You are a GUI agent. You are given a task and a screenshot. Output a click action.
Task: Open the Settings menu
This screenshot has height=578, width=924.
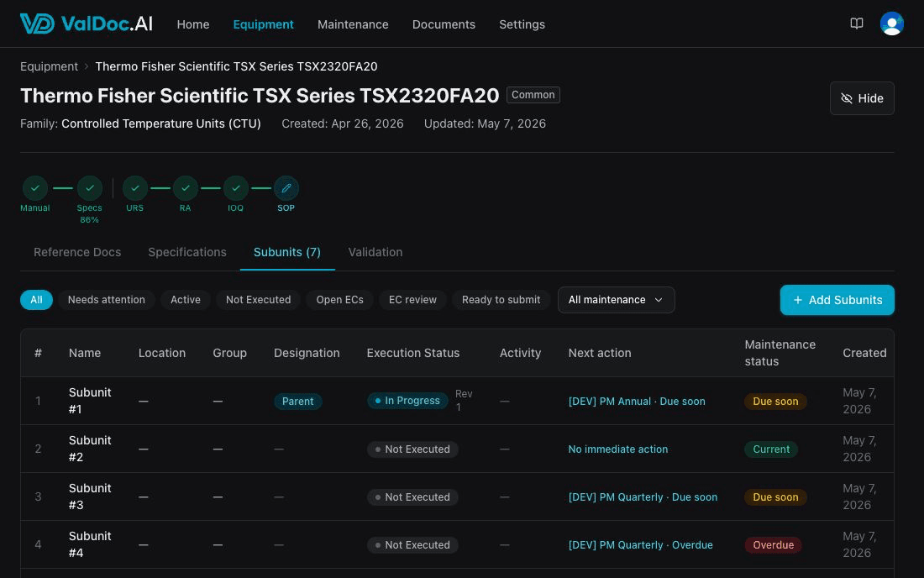coord(522,24)
